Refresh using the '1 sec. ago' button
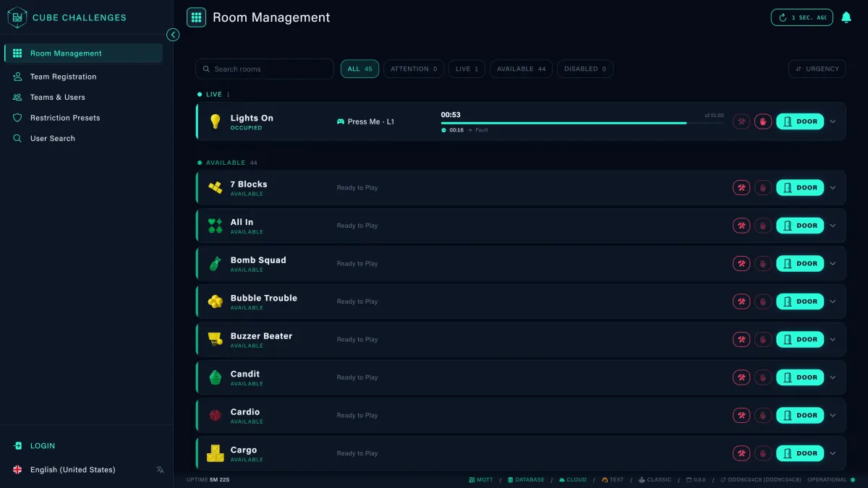 click(x=801, y=17)
